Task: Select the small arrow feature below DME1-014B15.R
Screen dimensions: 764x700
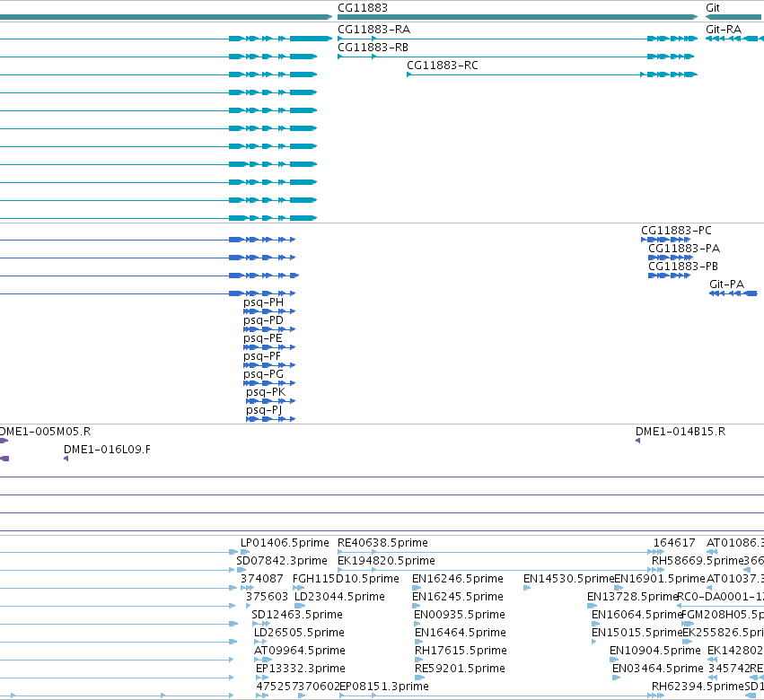Action: (x=637, y=441)
